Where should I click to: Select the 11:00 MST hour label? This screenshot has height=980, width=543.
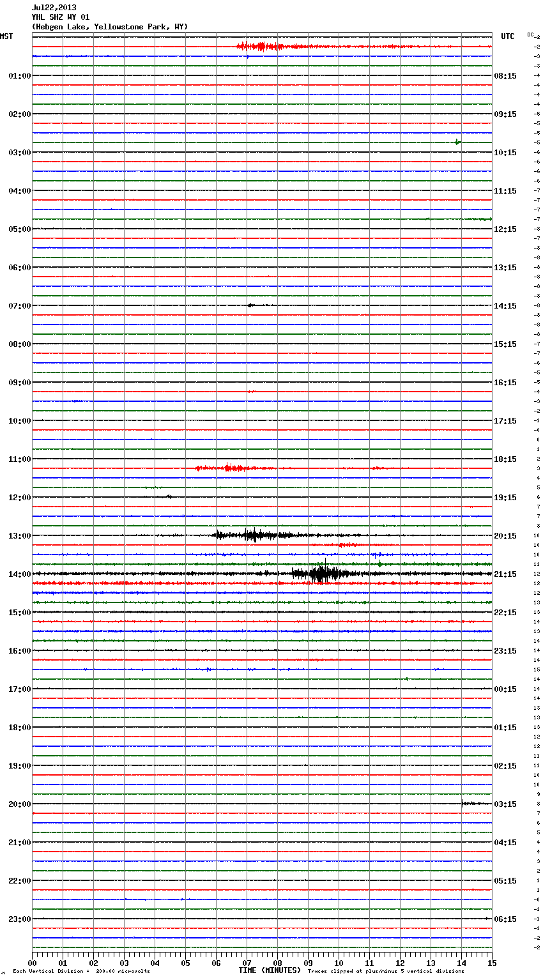(x=20, y=459)
